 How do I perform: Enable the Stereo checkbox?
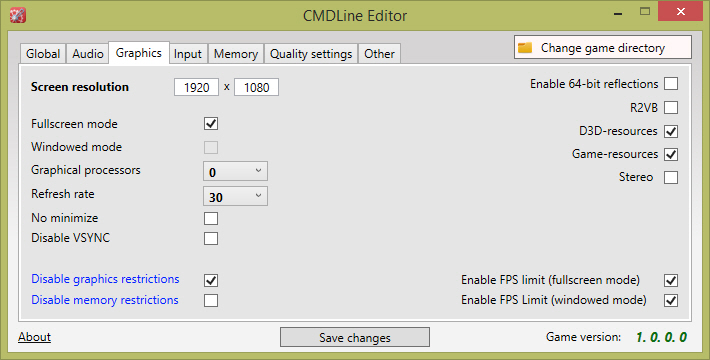click(x=671, y=177)
